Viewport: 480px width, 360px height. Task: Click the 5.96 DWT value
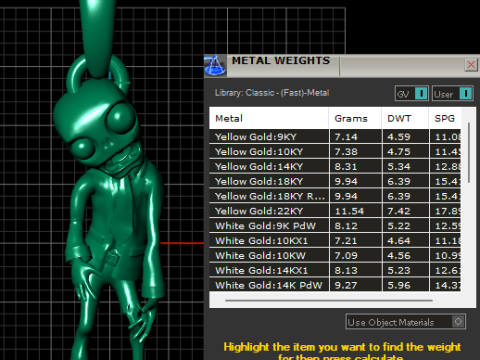click(399, 285)
